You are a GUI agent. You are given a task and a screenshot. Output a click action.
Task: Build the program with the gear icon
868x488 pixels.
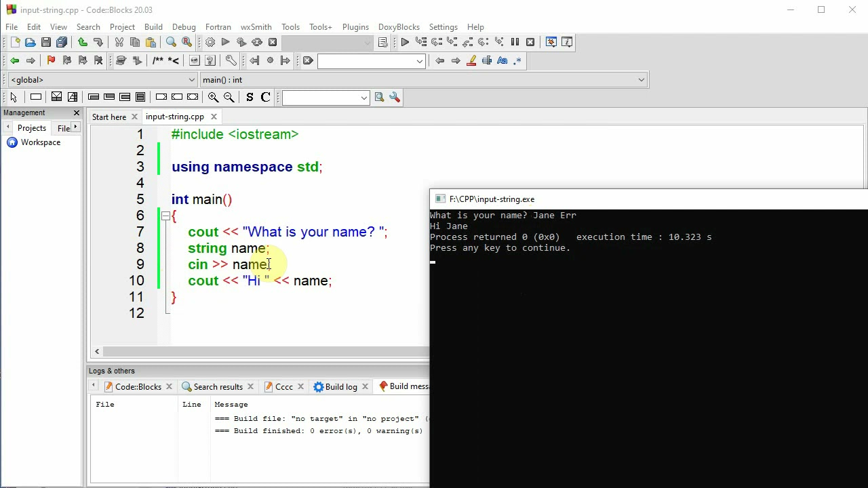click(210, 42)
